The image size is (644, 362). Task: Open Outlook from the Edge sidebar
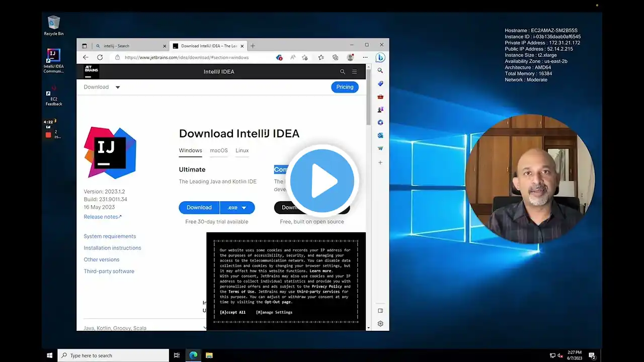[x=380, y=135]
